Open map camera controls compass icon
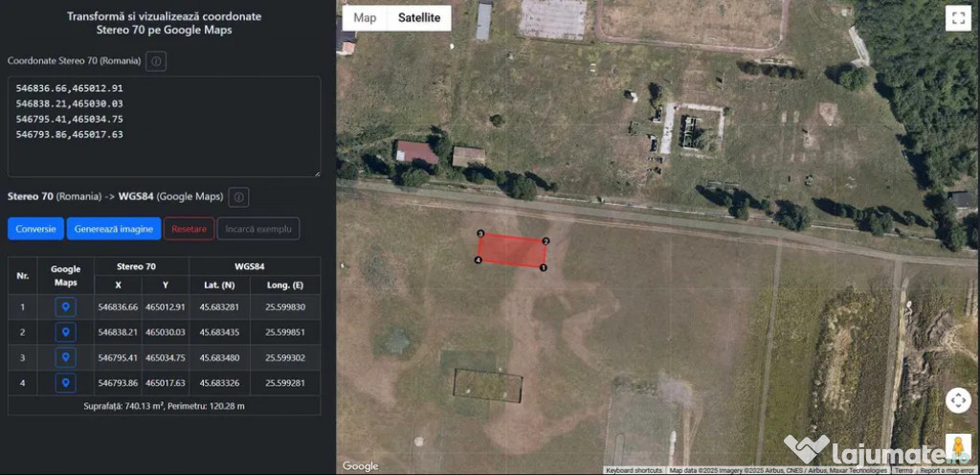 [958, 400]
